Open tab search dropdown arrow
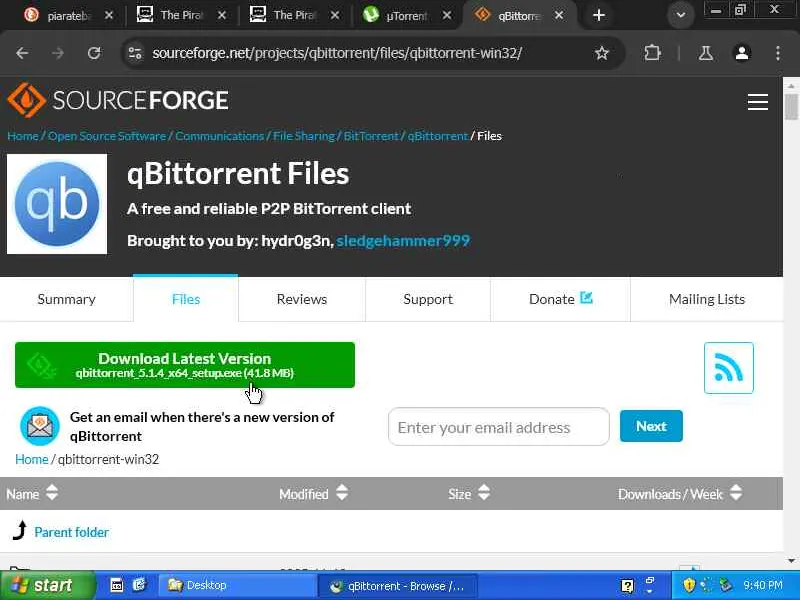 (x=681, y=15)
